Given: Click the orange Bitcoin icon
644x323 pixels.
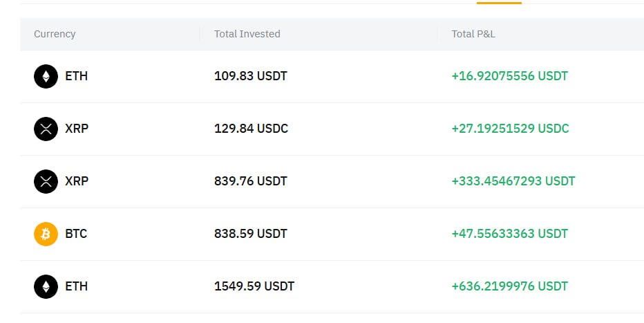Looking at the screenshot, I should pyautogui.click(x=46, y=234).
